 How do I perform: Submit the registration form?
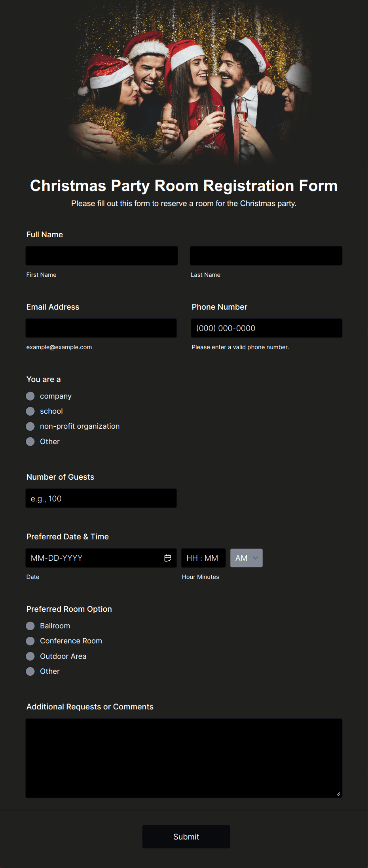click(186, 837)
